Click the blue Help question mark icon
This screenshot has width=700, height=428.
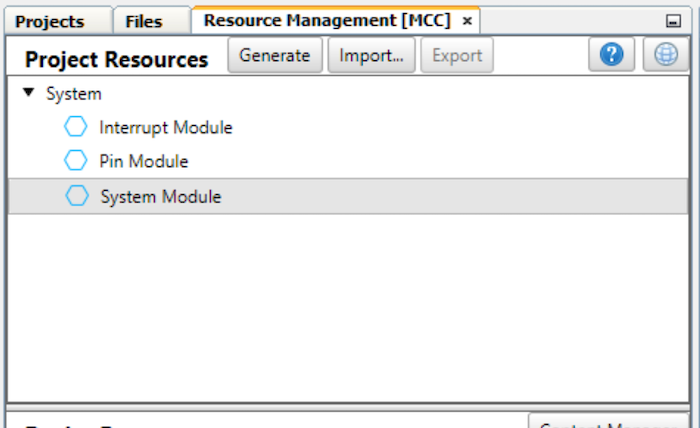tap(612, 56)
